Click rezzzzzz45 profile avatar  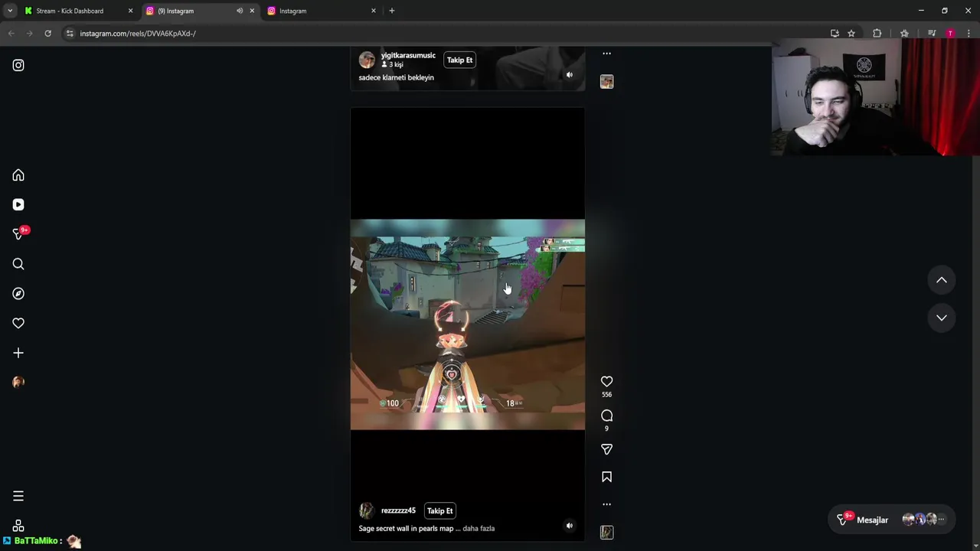pos(367,510)
